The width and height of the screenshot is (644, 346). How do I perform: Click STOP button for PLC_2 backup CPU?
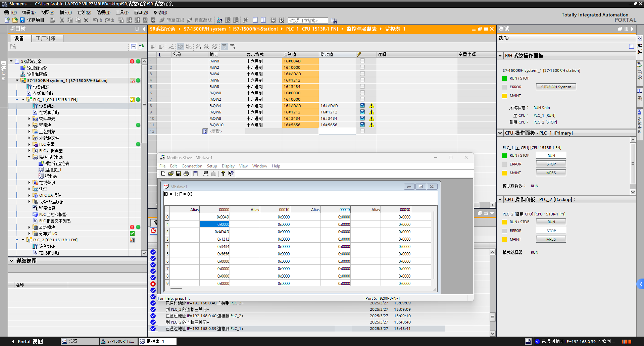[x=551, y=231]
